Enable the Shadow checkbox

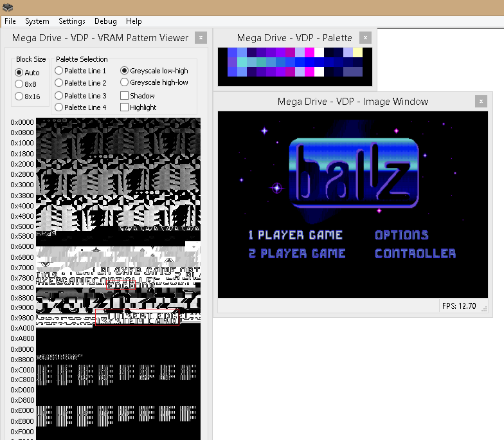(138, 95)
